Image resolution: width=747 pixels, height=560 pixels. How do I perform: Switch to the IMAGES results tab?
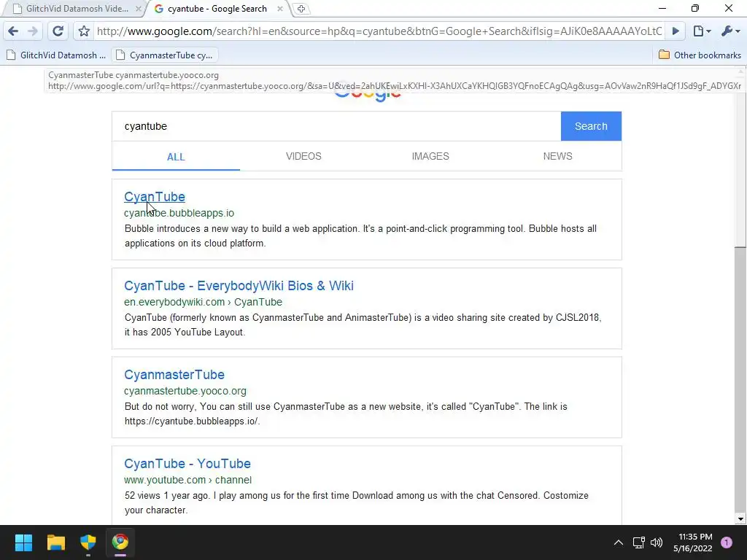[x=430, y=156]
